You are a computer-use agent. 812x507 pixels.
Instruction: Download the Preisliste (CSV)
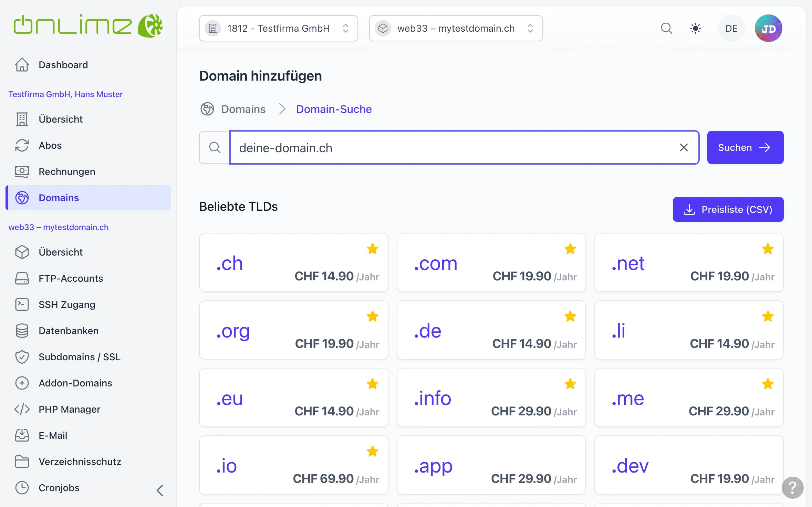click(728, 209)
